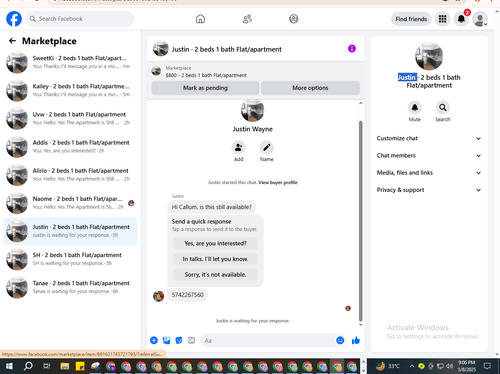This screenshot has width=500, height=374.
Task: Open the SH conversation
Action: coord(70,259)
